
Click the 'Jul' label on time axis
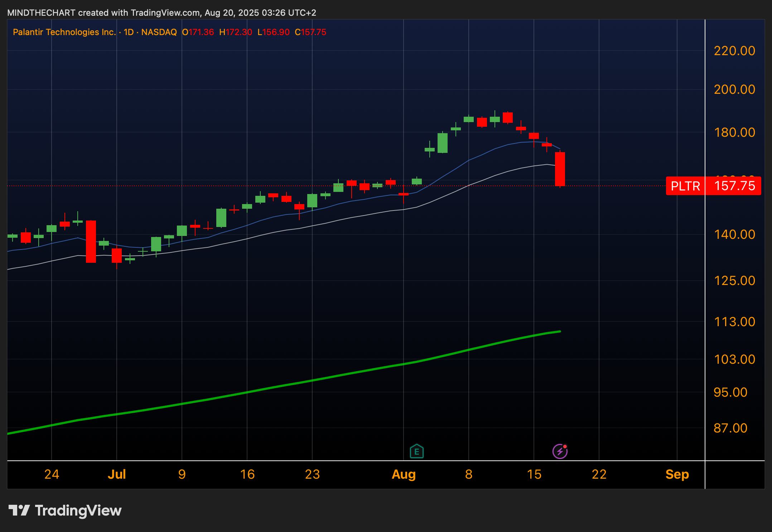pos(117,474)
